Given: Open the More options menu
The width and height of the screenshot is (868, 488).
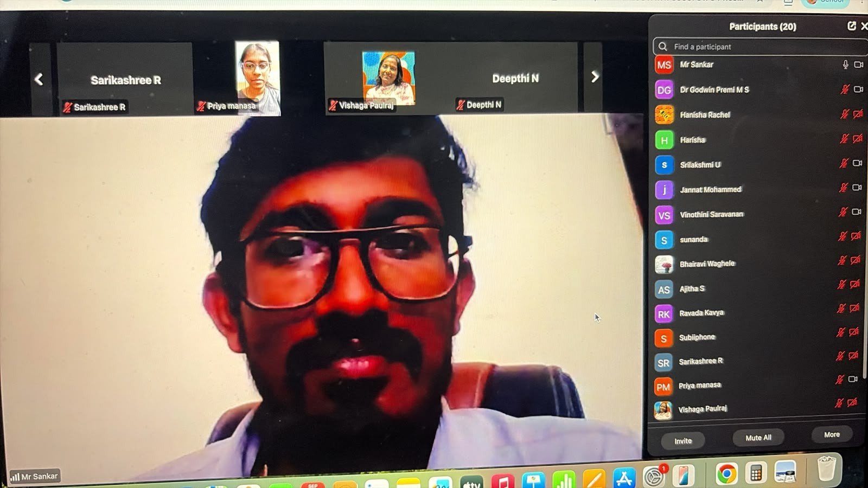Looking at the screenshot, I should tap(832, 434).
